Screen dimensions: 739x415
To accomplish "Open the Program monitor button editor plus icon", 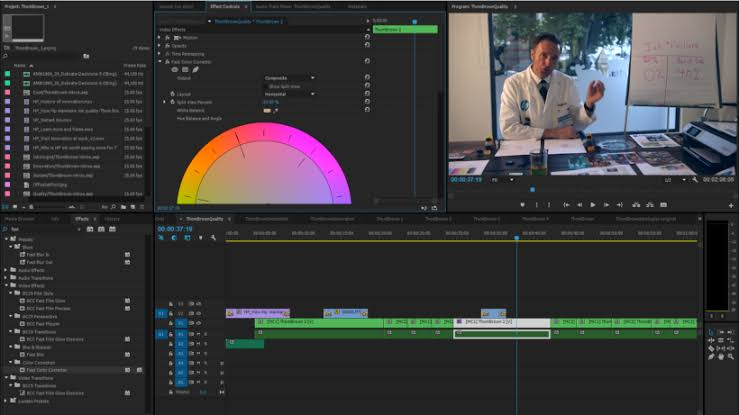I will click(731, 205).
